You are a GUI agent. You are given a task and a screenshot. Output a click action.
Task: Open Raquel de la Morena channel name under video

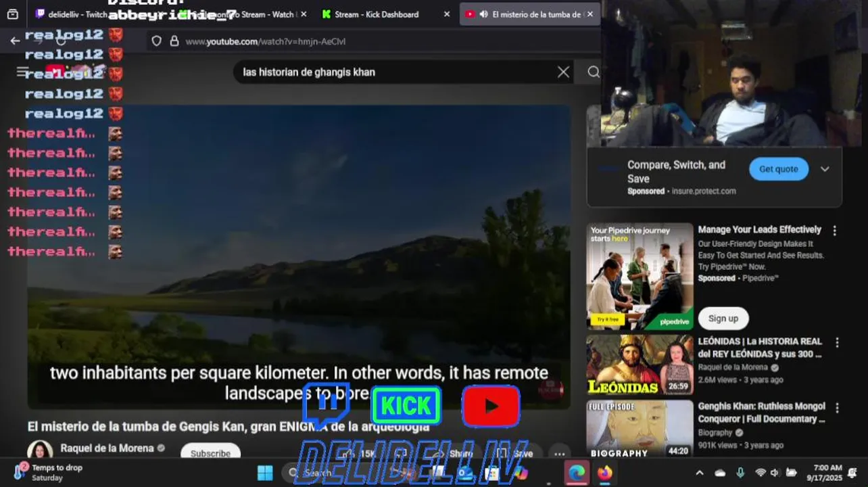click(x=107, y=448)
